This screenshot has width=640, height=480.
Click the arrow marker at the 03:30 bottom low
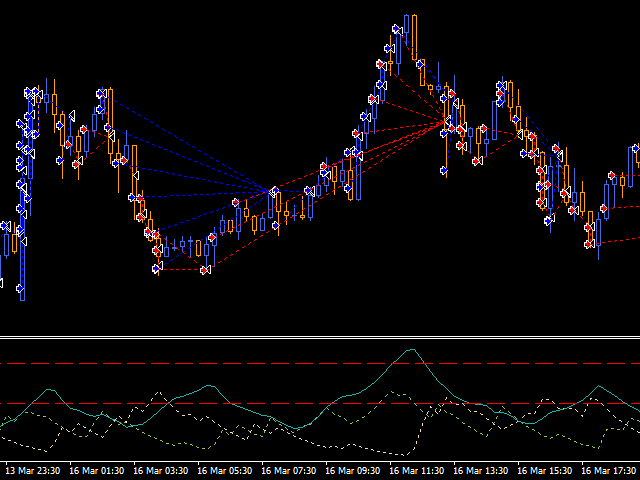pyautogui.click(x=157, y=268)
